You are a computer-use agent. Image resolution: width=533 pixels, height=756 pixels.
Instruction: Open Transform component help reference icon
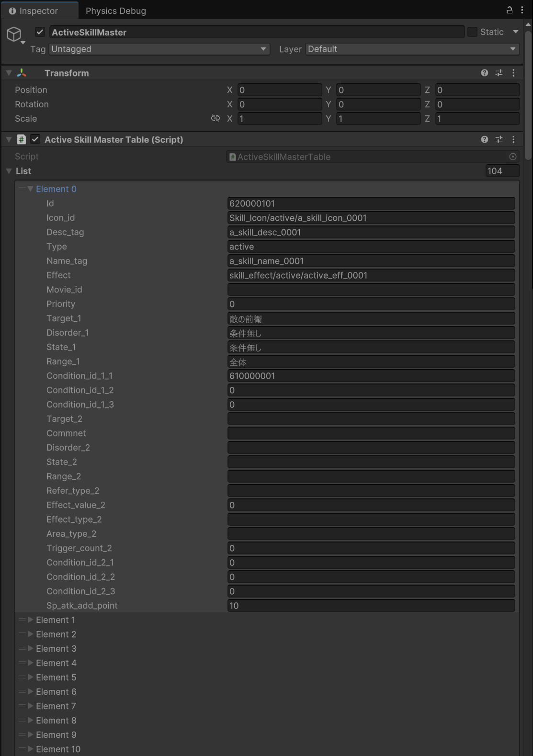485,73
